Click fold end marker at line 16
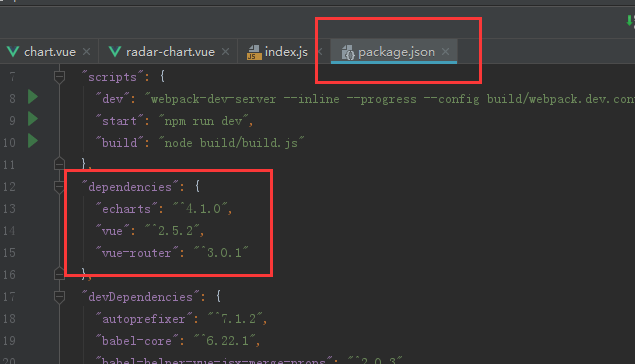Image resolution: width=635 pixels, height=364 pixels. tap(59, 274)
